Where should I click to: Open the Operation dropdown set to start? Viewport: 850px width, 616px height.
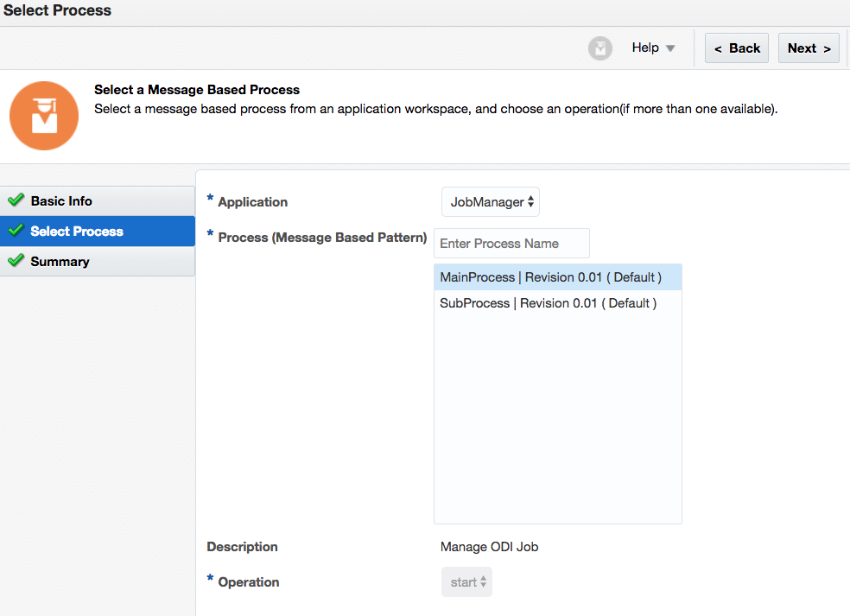coord(466,582)
